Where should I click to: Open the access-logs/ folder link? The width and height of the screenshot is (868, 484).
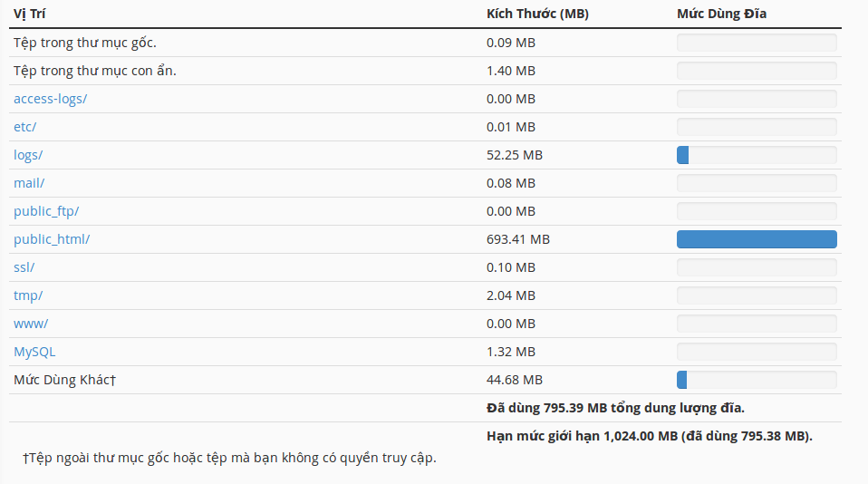[51, 99]
